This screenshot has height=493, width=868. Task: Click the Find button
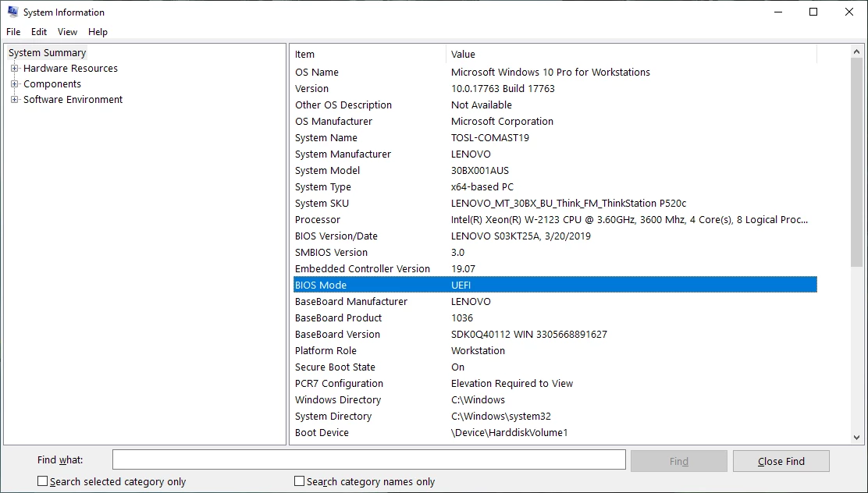[x=678, y=461]
